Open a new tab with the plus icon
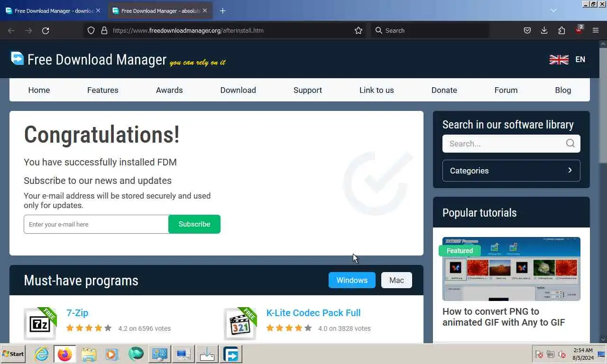 tap(222, 10)
